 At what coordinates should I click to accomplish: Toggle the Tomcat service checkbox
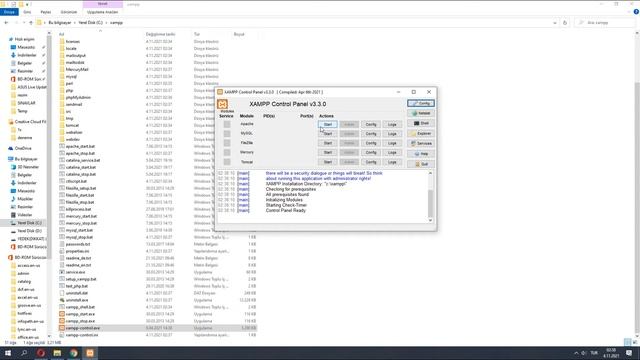pyautogui.click(x=227, y=162)
